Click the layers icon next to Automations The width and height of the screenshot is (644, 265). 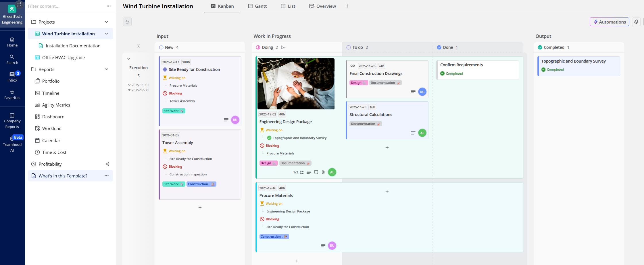(636, 22)
